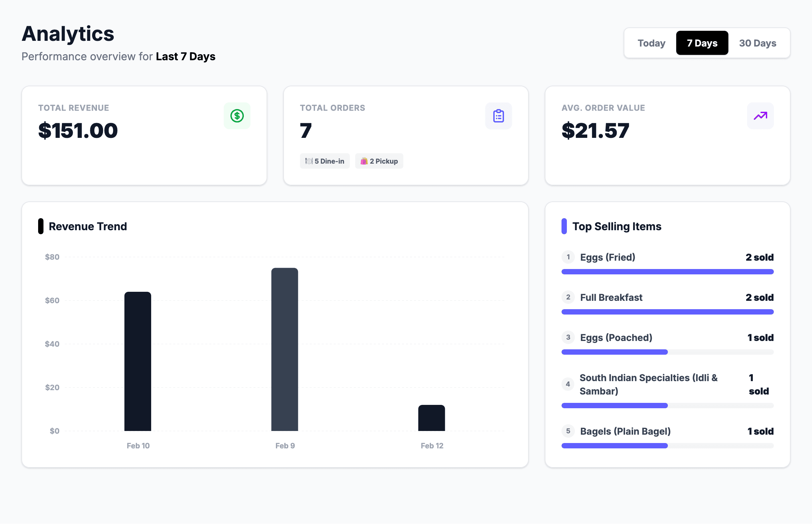Click the clipboard orders icon

(x=498, y=116)
